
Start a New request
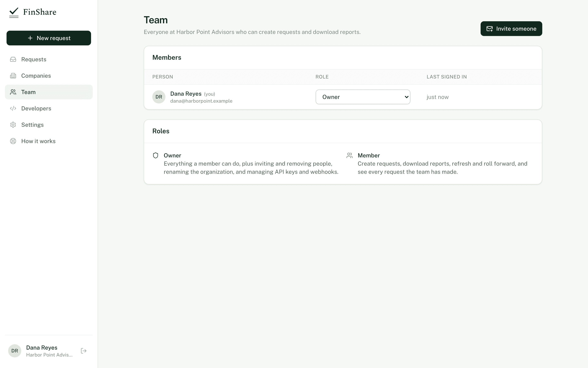click(x=49, y=38)
